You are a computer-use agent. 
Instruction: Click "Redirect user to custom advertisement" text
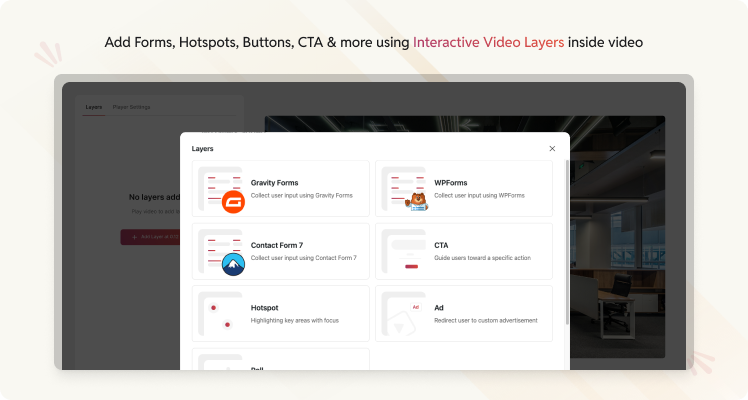(x=485, y=320)
